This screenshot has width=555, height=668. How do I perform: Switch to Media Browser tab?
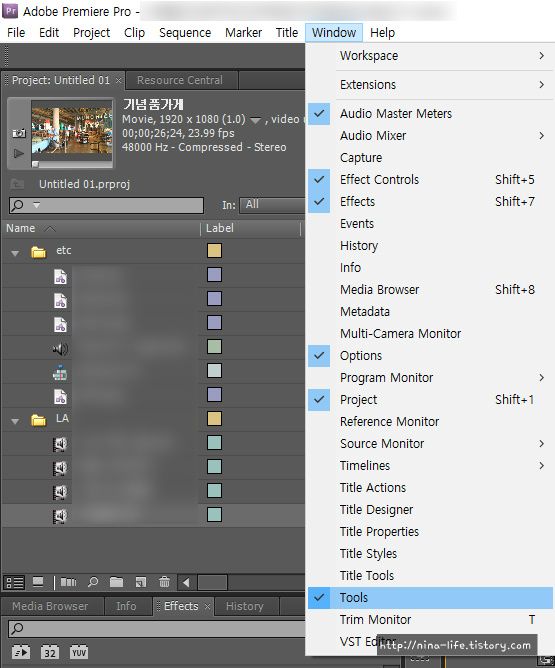coord(50,606)
